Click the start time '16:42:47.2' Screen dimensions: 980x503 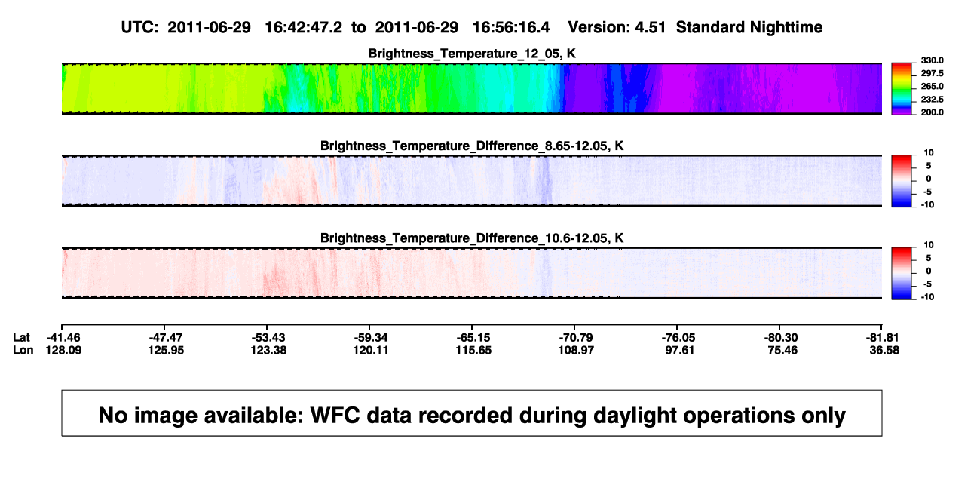coord(304,28)
